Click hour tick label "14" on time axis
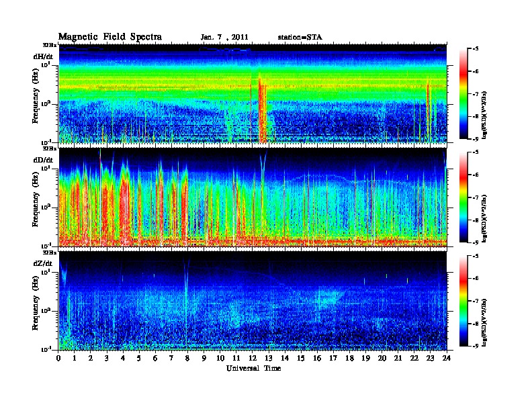This screenshot has width=532, height=411. 285,358
